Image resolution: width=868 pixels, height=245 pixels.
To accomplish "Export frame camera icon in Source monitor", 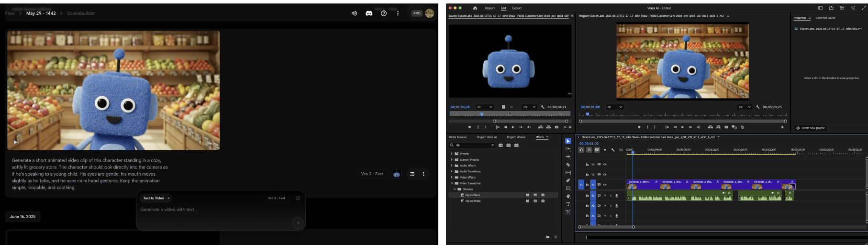I will click(x=556, y=127).
